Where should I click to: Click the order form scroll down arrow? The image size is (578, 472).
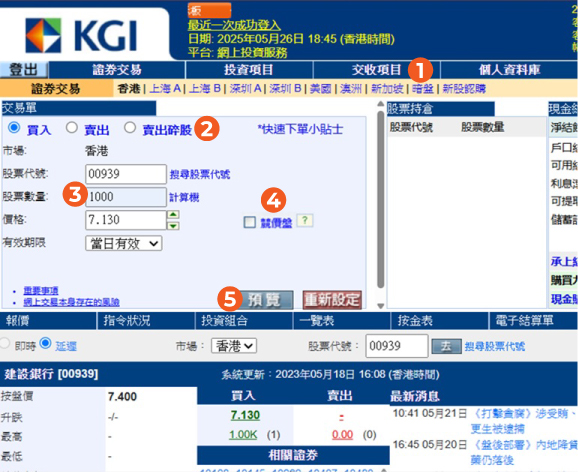pos(381,306)
